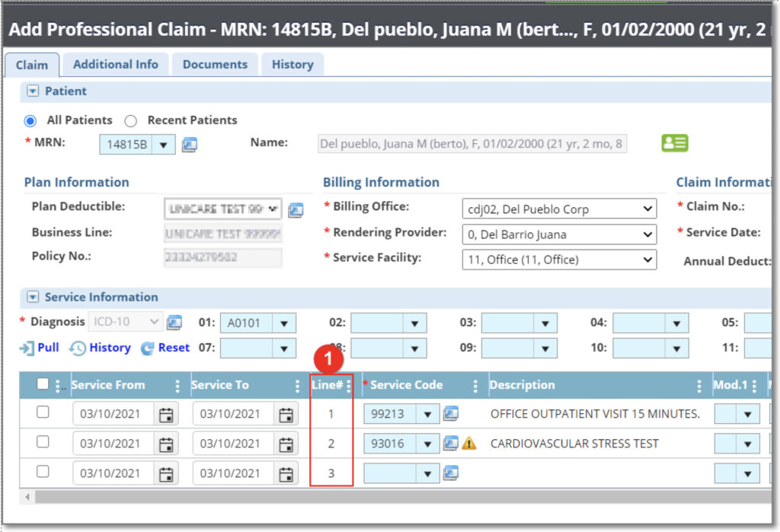Open MRN lookup window icon
780x532 pixels.
click(x=190, y=144)
